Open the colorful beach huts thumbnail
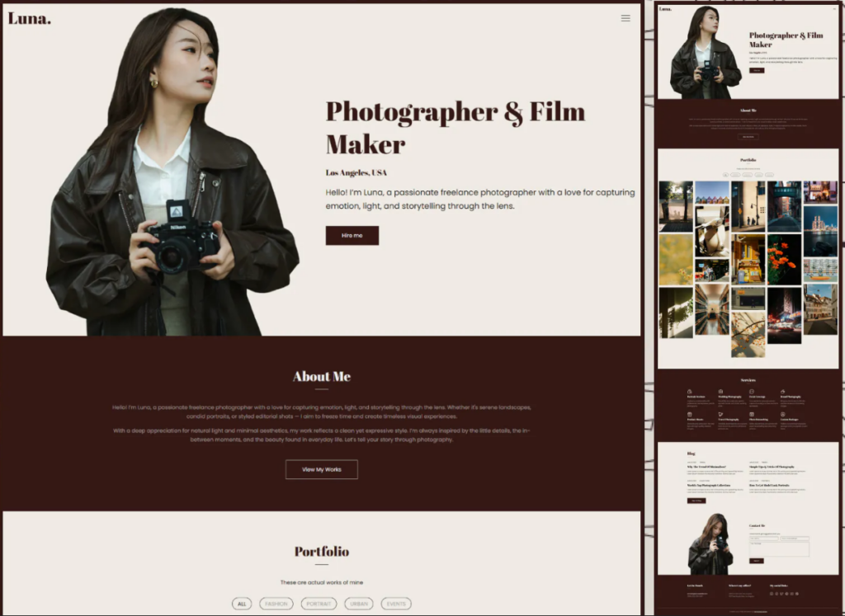This screenshot has width=845, height=616. click(712, 192)
